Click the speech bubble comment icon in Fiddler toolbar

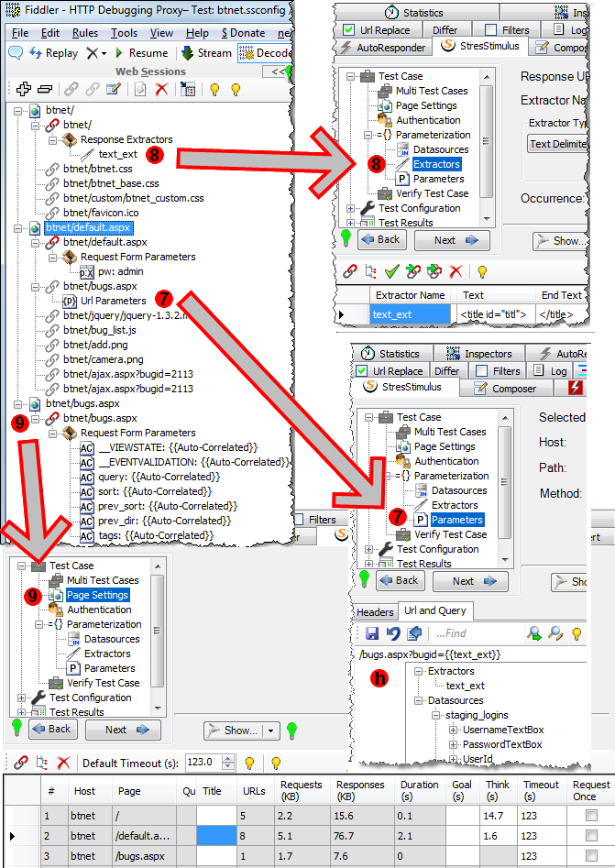click(16, 52)
